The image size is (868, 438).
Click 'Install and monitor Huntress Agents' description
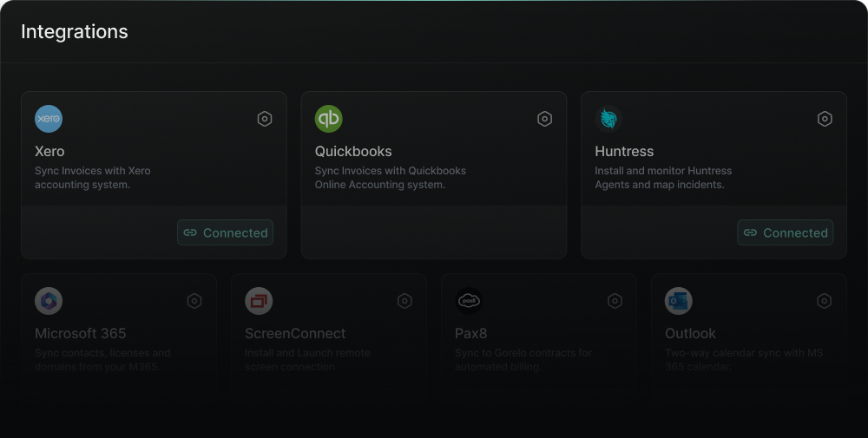click(x=663, y=178)
